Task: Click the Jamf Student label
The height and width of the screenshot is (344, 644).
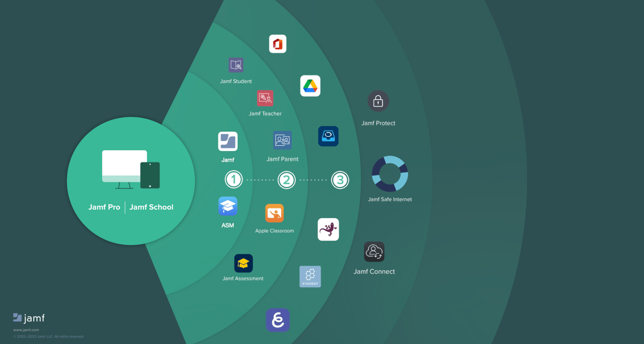Action: [x=236, y=81]
